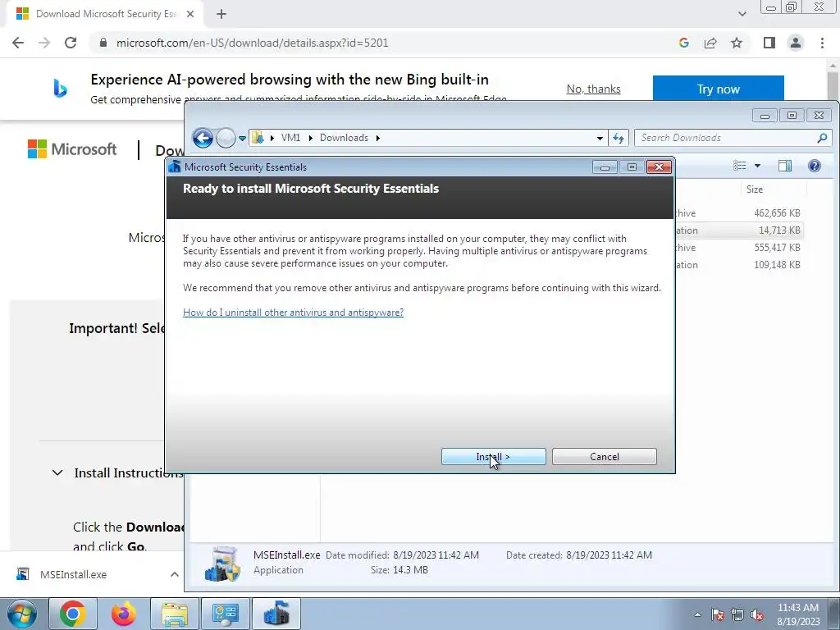Open the Chrome side panel

click(769, 43)
